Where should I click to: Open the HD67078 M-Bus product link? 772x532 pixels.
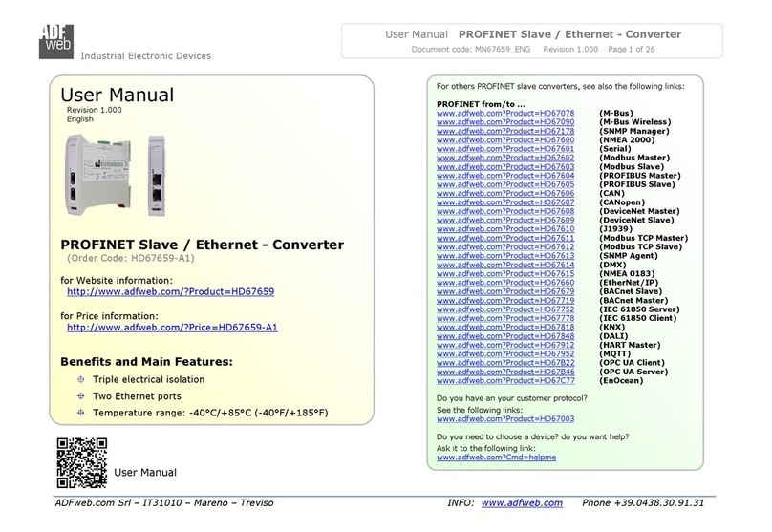505,114
